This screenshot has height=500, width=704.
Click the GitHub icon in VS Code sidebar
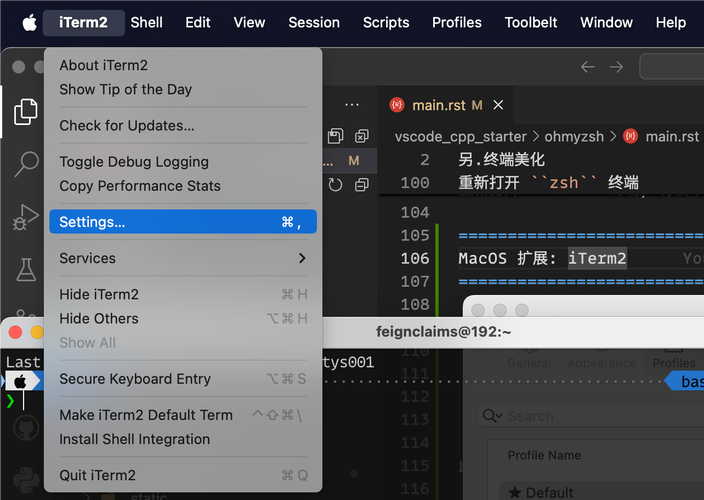(x=26, y=428)
